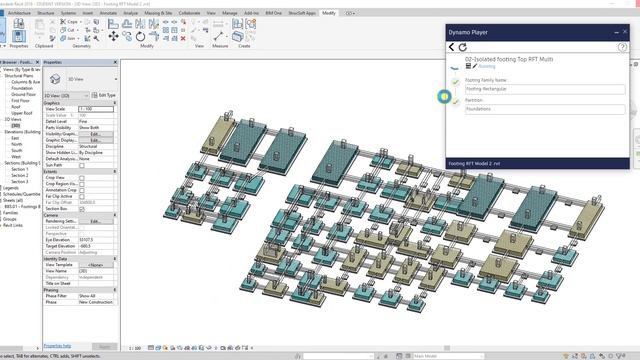Open Type Properties icon above Properties button
This screenshot has height=360, width=640.
pyautogui.click(x=18, y=23)
